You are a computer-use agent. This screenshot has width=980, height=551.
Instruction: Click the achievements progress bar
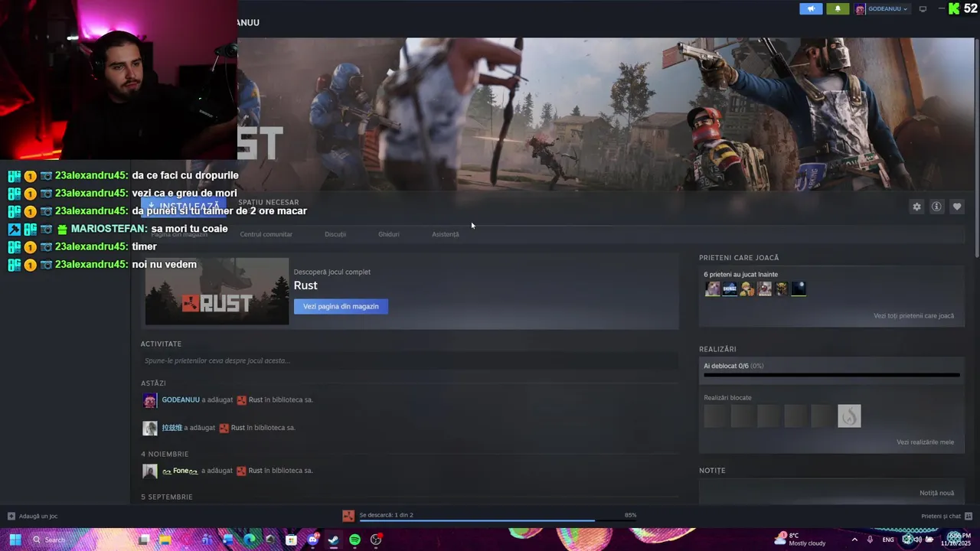click(831, 375)
